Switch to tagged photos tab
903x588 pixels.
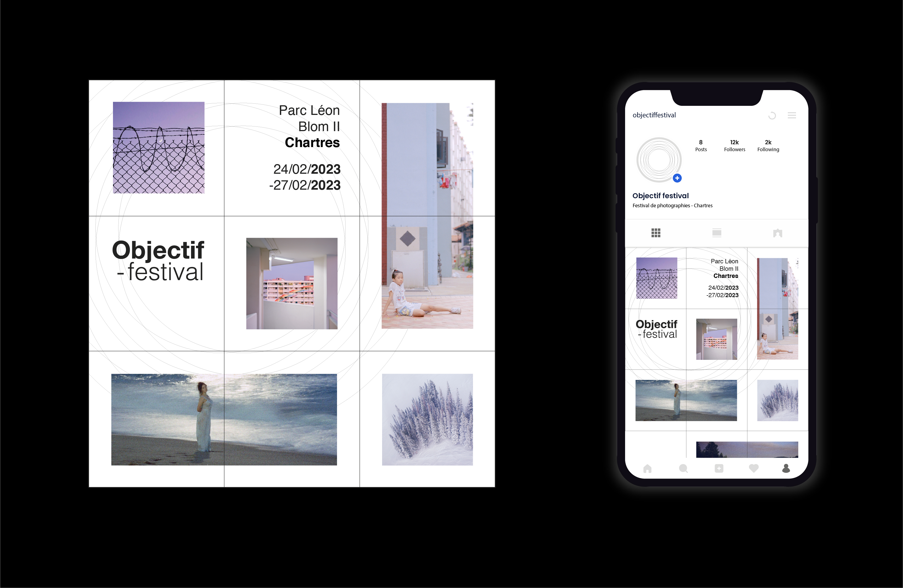(x=777, y=233)
